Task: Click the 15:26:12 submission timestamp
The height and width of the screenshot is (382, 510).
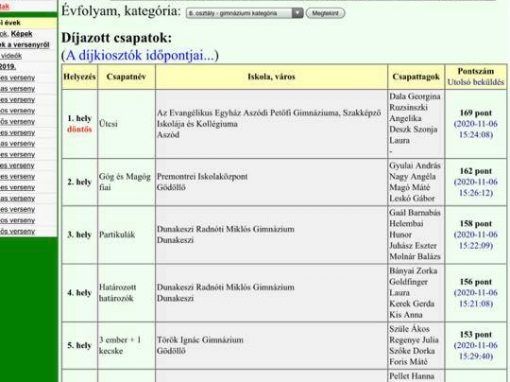Action: [x=476, y=193]
